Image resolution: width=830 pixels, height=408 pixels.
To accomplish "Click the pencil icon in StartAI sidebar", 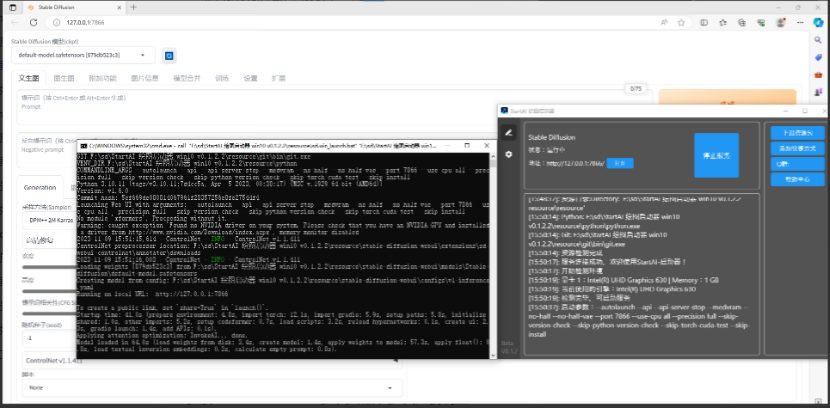I will click(x=509, y=133).
